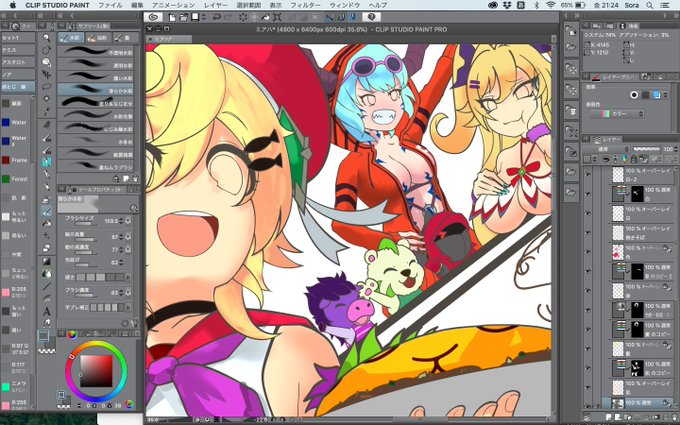This screenshot has width=680, height=425.
Task: Select the Gradient tool
Action: tap(46, 261)
